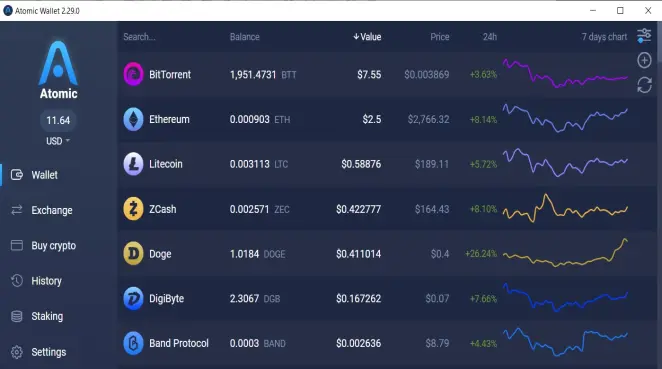Viewport: 662px width, 369px height.
Task: Click the Staking coins icon
Action: [x=17, y=316]
